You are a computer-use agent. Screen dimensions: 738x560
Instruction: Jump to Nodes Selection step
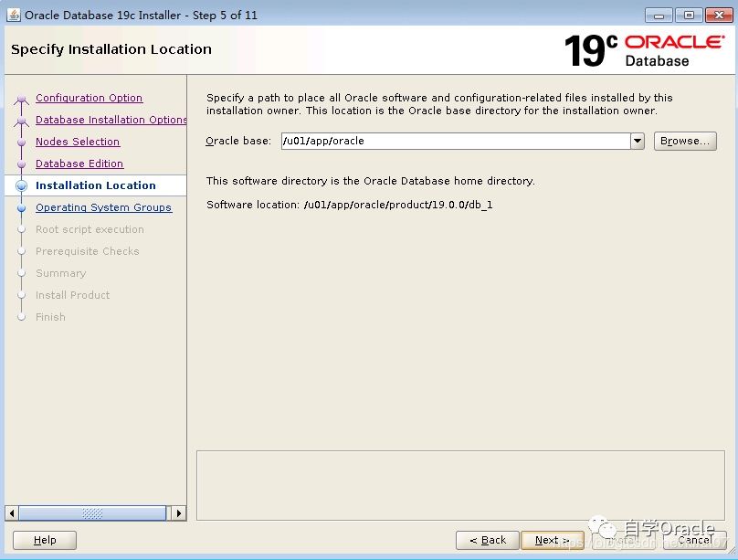(78, 142)
